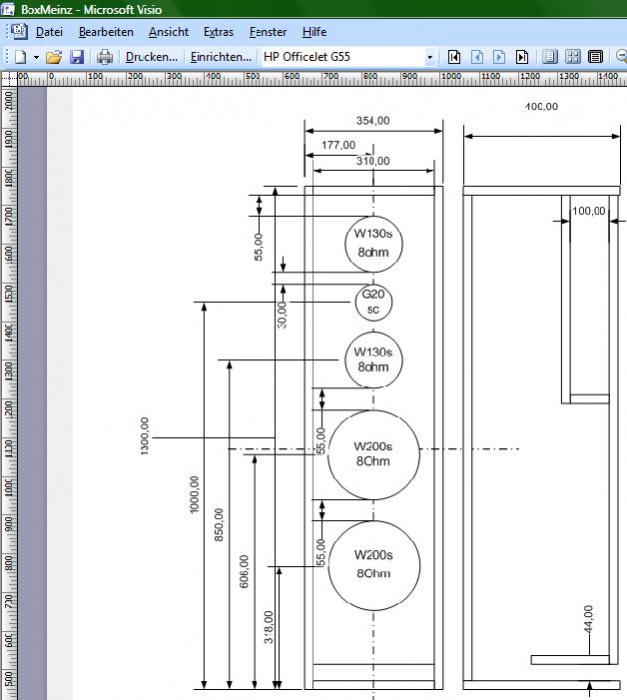This screenshot has height=700, width=627.
Task: Open the Datei menu
Action: 49,32
